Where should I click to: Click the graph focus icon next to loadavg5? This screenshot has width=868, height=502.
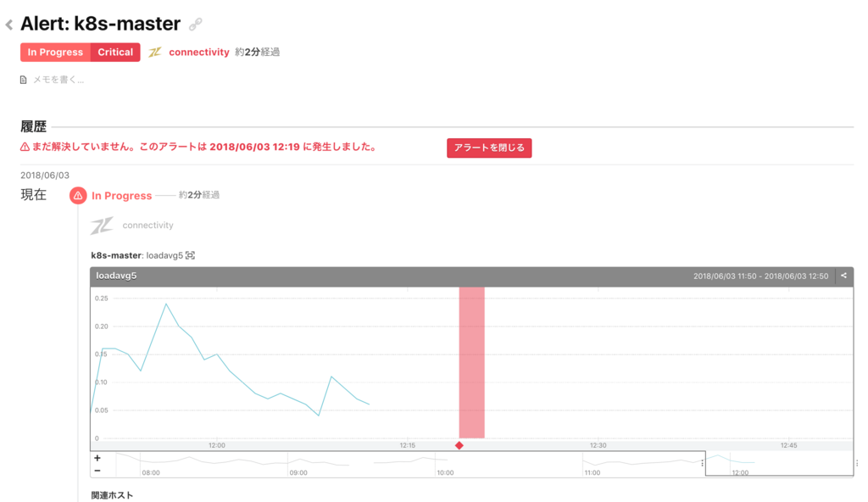click(x=190, y=255)
